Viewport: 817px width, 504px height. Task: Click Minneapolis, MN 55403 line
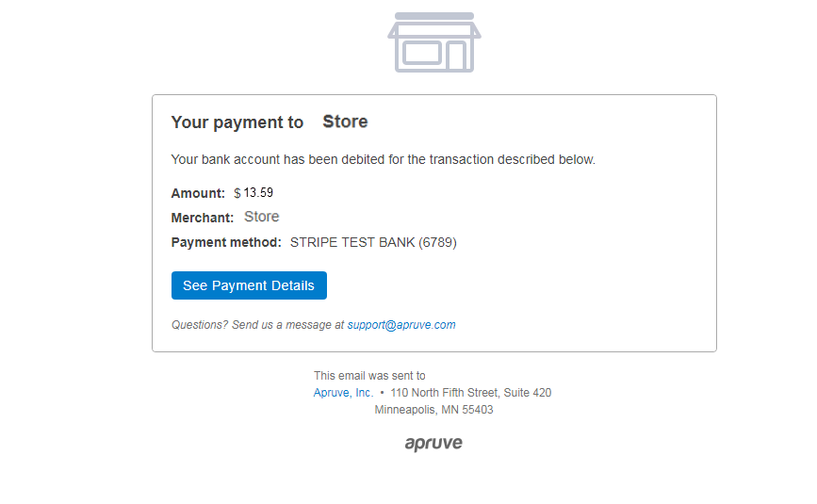433,410
